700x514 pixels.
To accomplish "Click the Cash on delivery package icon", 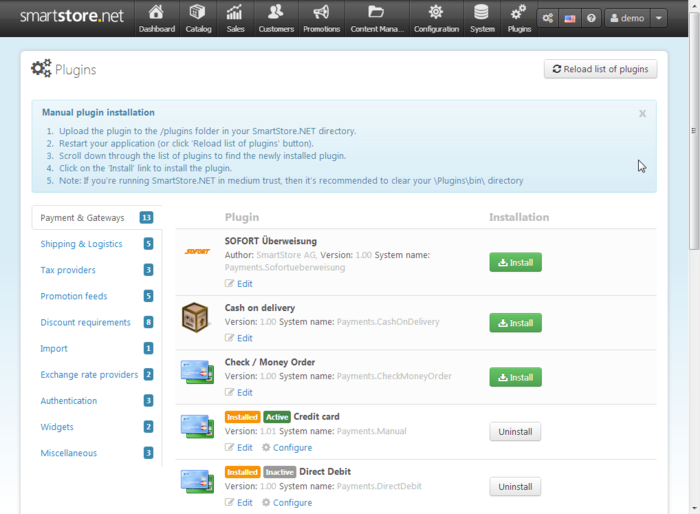I will [x=195, y=318].
